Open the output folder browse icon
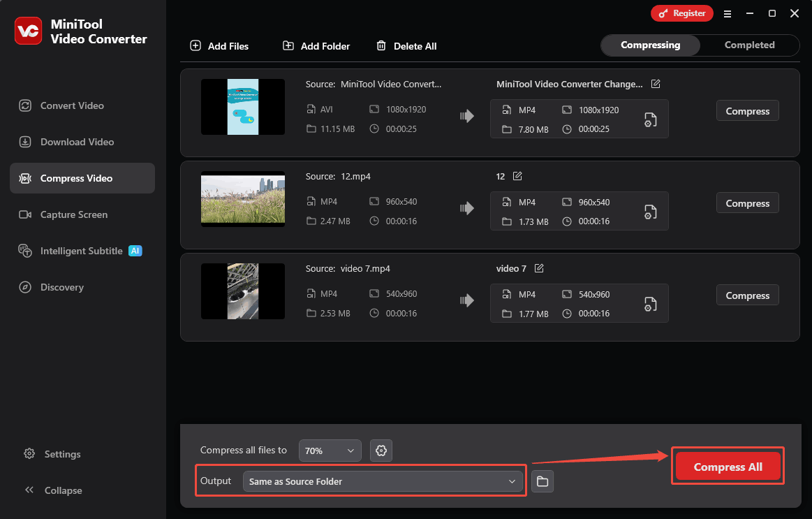Image resolution: width=812 pixels, height=519 pixels. tap(542, 481)
